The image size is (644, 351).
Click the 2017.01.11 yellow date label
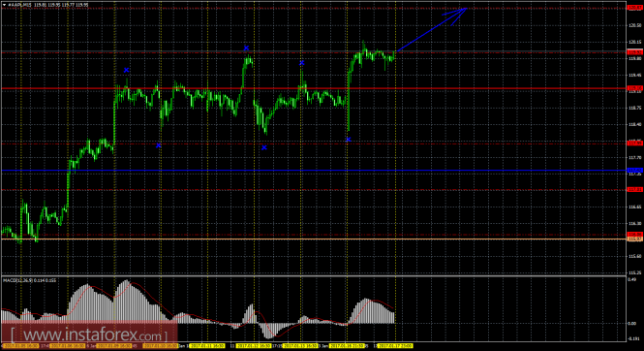(x=207, y=346)
